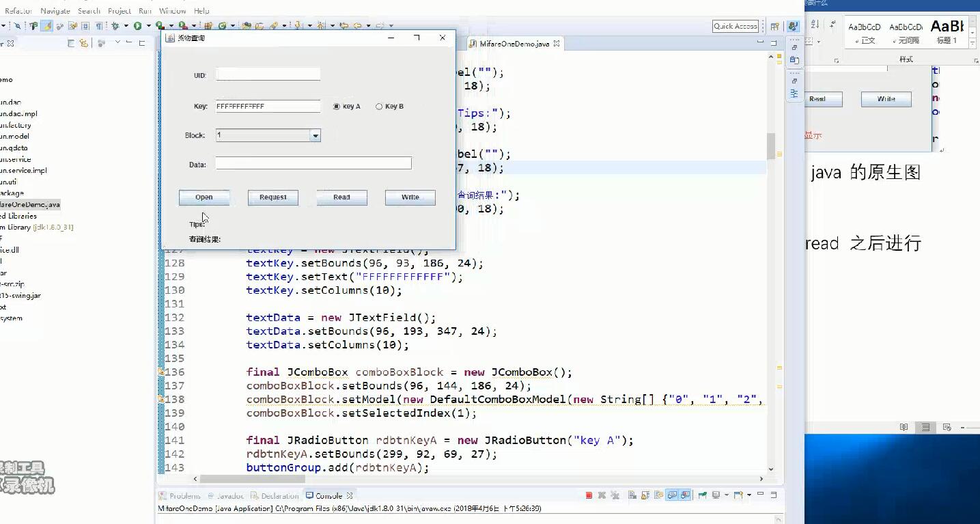Screen dimensions: 980x524
Task: Switch to the Declaration tab
Action: coord(275,496)
